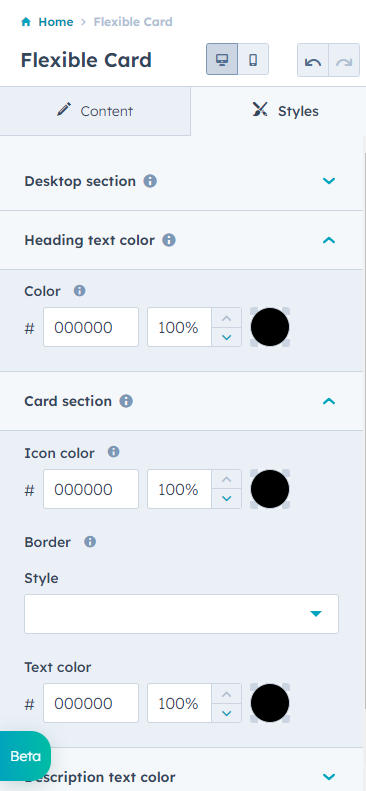Collapse the Card section chevron
The height and width of the screenshot is (791, 366).
pos(329,401)
